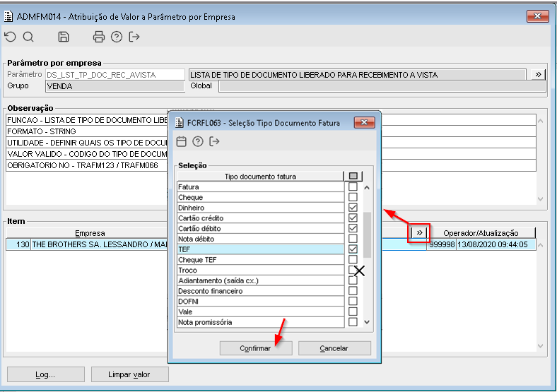Check the Adiantamento (saída cx.) checkbox
The width and height of the screenshot is (557, 392).
(353, 280)
